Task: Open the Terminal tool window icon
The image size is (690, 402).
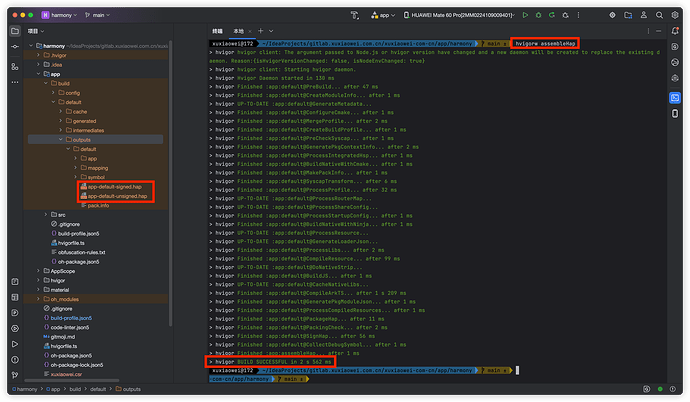Action: point(675,98)
